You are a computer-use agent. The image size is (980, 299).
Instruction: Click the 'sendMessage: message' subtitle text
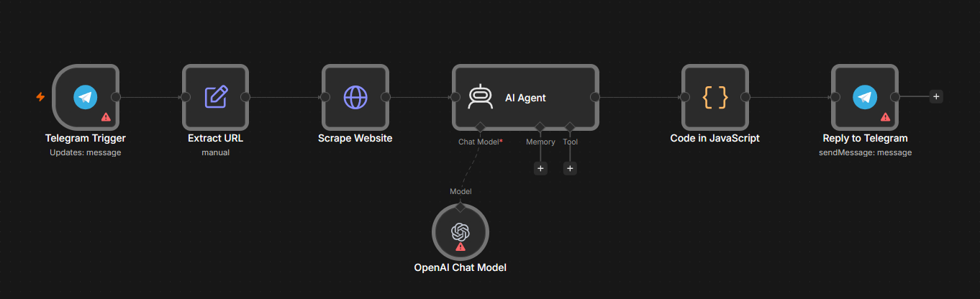(x=865, y=152)
